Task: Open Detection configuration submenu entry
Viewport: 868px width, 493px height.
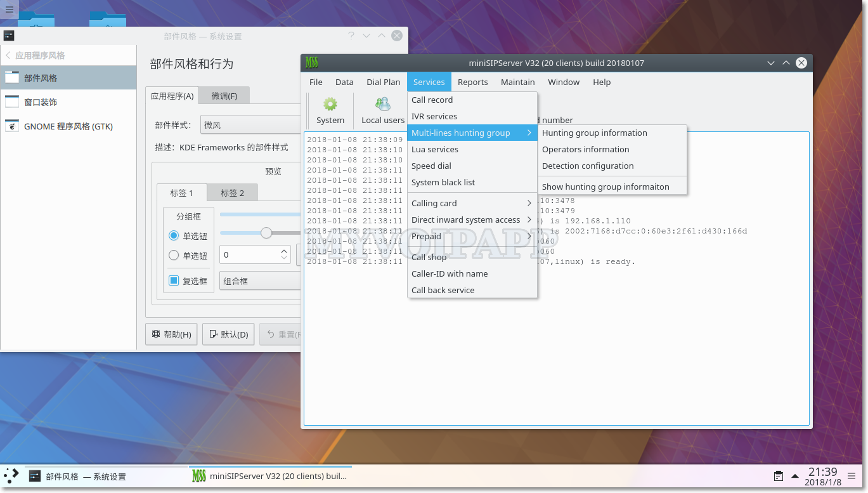Action: pos(612,166)
